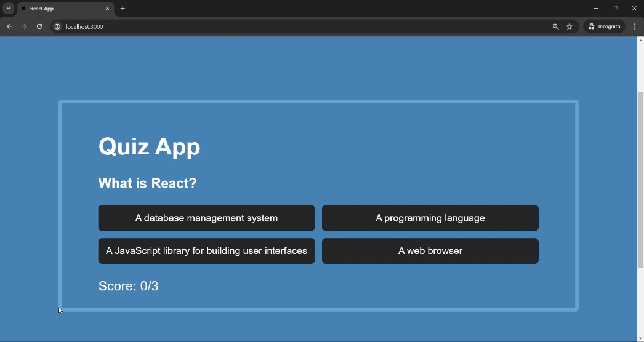Image resolution: width=644 pixels, height=342 pixels.
Task: Click the 'Quiz App' heading
Action: pos(149,146)
